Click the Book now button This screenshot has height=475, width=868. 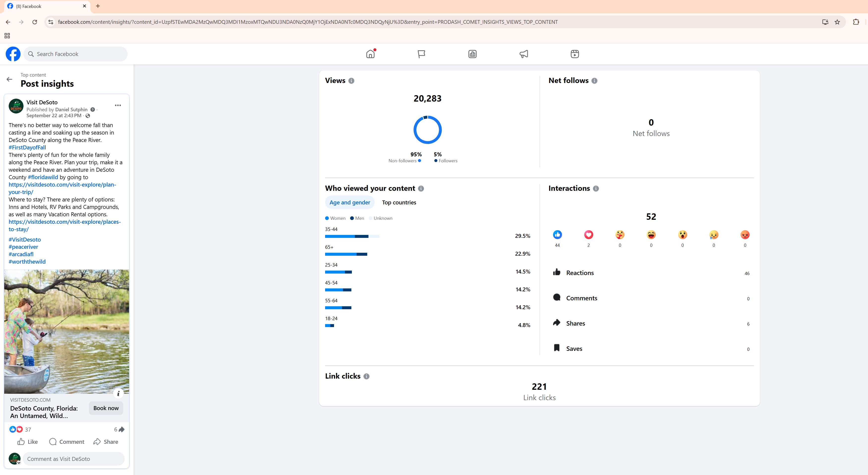(x=106, y=408)
